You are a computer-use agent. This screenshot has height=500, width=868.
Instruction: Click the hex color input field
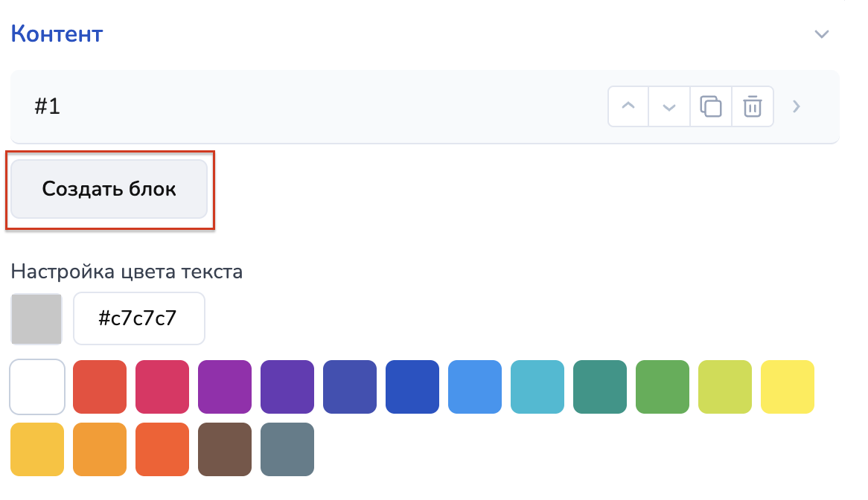138,318
